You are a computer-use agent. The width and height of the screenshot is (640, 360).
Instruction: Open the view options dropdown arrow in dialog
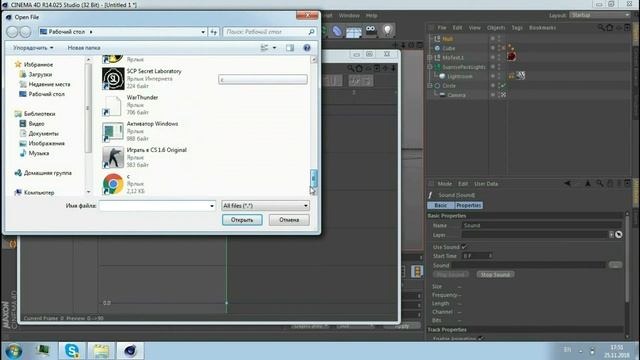point(274,48)
